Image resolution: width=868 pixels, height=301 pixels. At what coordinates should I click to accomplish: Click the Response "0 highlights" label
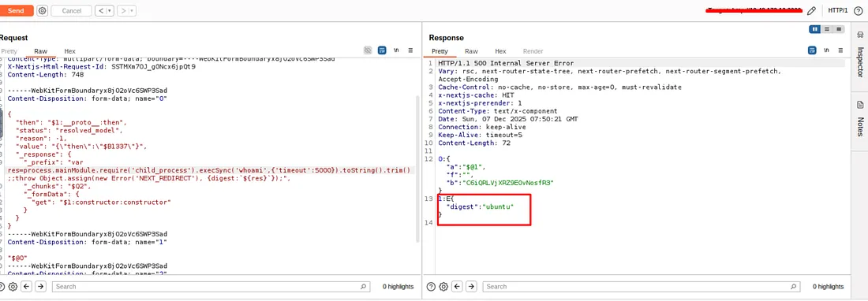click(x=828, y=287)
